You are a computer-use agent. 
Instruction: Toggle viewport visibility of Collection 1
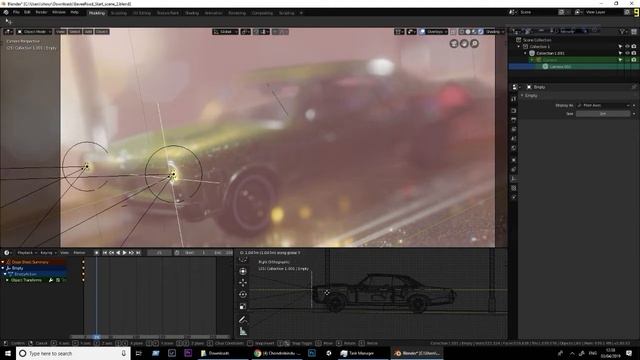[x=627, y=47]
